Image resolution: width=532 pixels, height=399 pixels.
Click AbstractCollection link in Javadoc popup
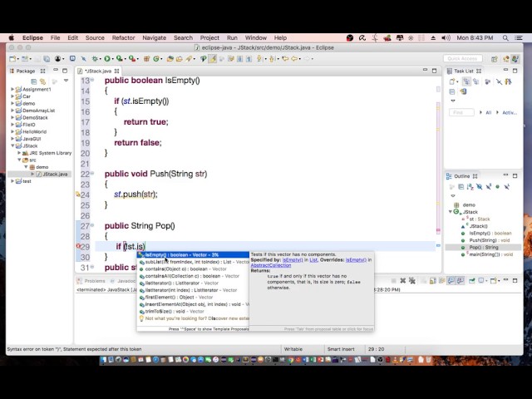tap(271, 265)
